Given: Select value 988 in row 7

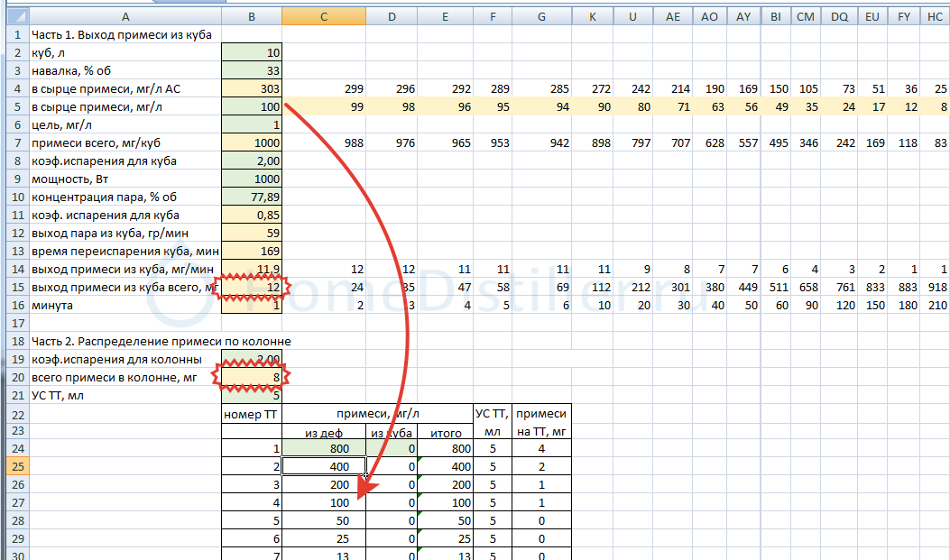Looking at the screenshot, I should tap(324, 142).
